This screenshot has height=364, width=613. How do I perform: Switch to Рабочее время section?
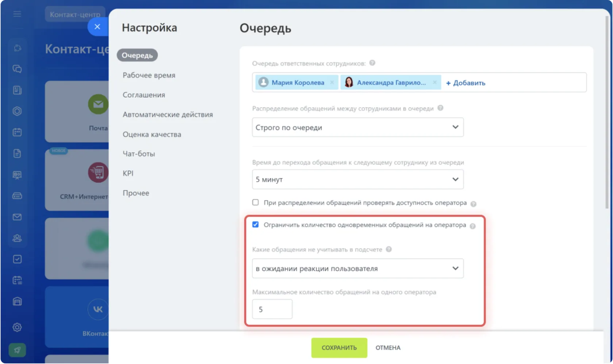(149, 75)
